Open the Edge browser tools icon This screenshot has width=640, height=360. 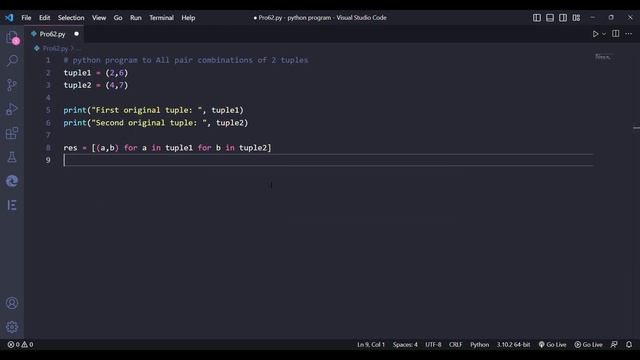click(x=12, y=181)
